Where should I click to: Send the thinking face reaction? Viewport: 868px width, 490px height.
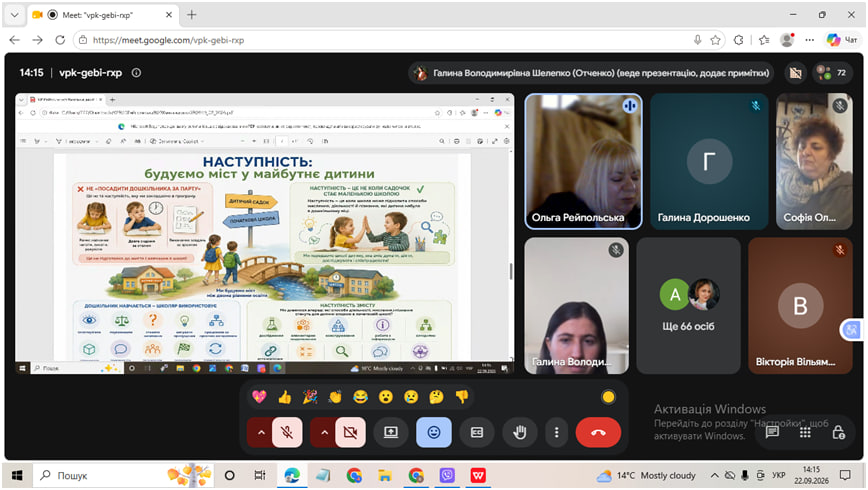coord(436,396)
